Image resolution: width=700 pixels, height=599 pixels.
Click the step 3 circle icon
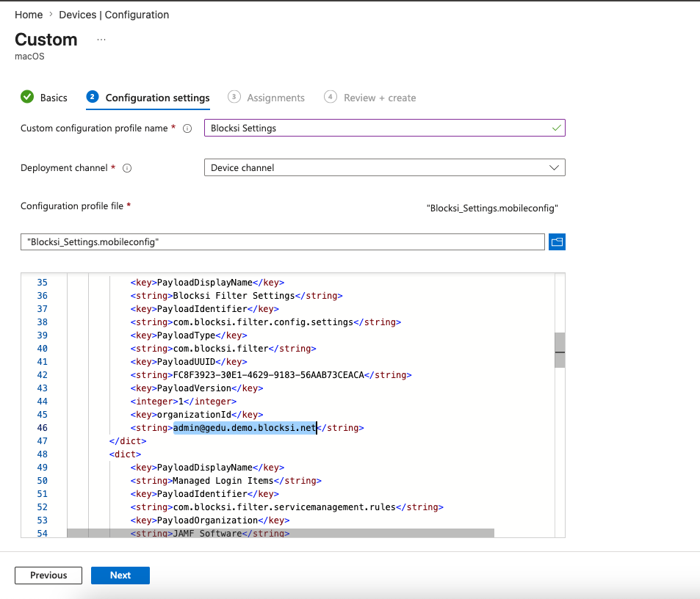(234, 97)
